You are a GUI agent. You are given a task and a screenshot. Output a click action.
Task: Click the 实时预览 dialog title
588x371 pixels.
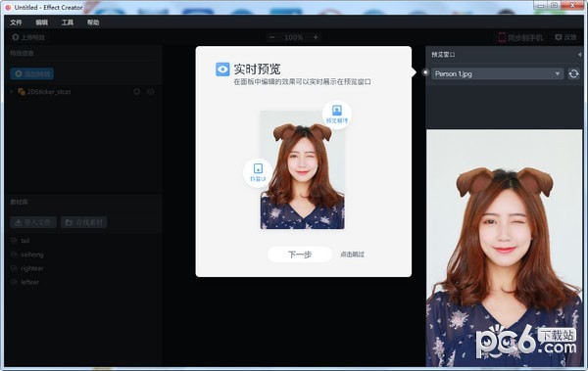click(x=257, y=69)
